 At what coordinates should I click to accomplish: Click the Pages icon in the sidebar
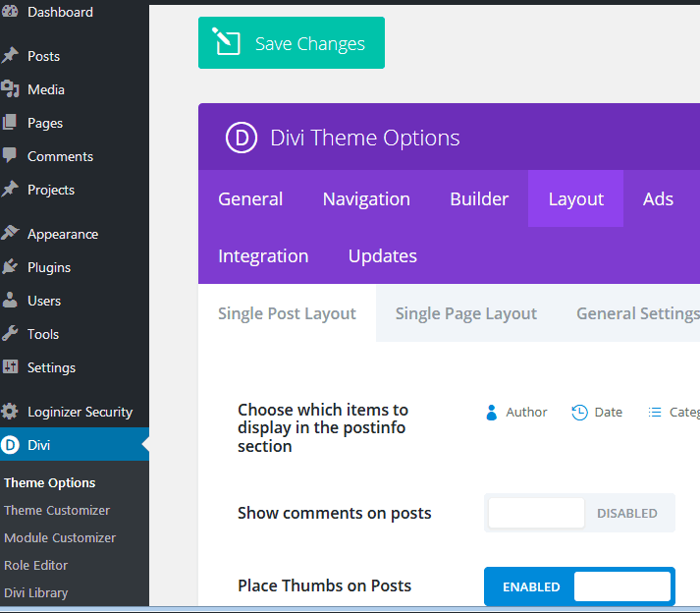pos(10,123)
